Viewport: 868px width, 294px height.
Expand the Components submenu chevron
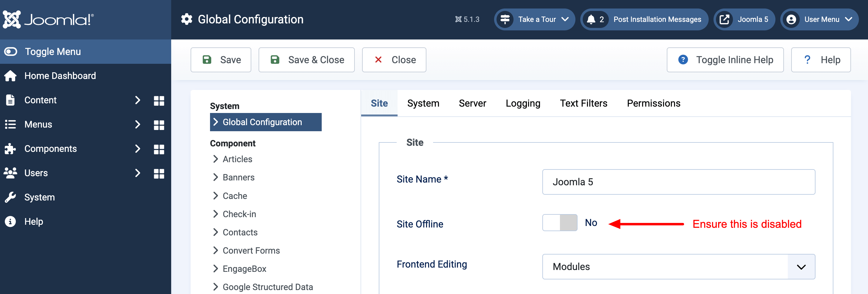coord(137,149)
